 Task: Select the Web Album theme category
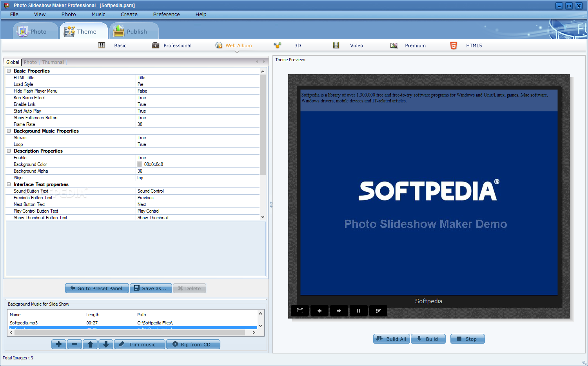[234, 46]
